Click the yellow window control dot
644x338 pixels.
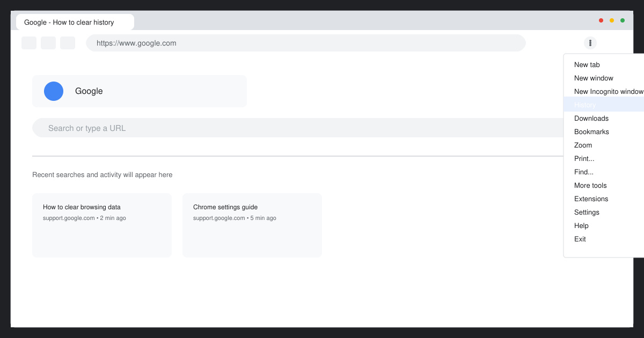tap(612, 20)
